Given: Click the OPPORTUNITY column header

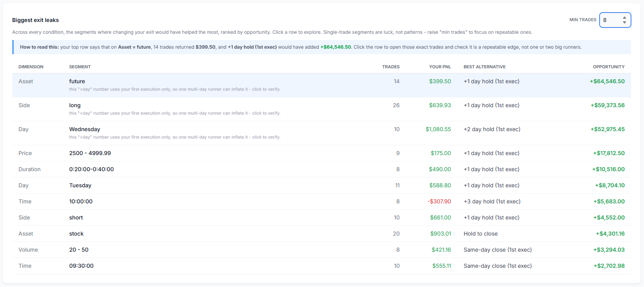Looking at the screenshot, I should click(x=609, y=67).
